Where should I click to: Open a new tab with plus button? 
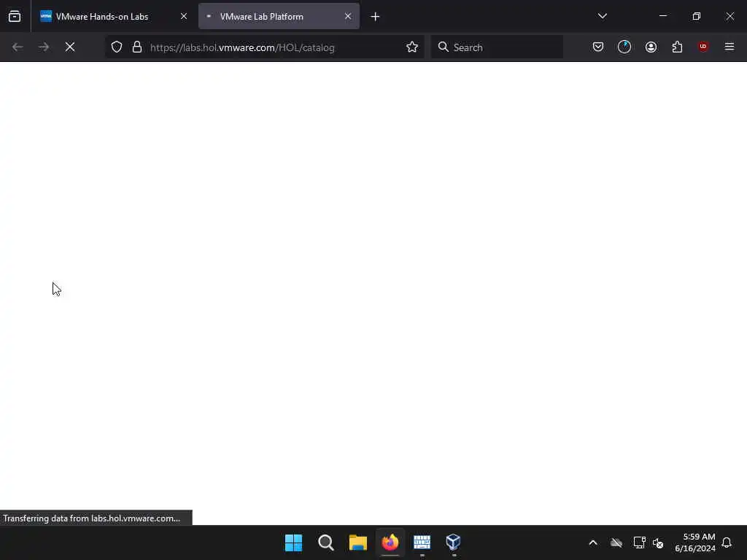pyautogui.click(x=376, y=17)
